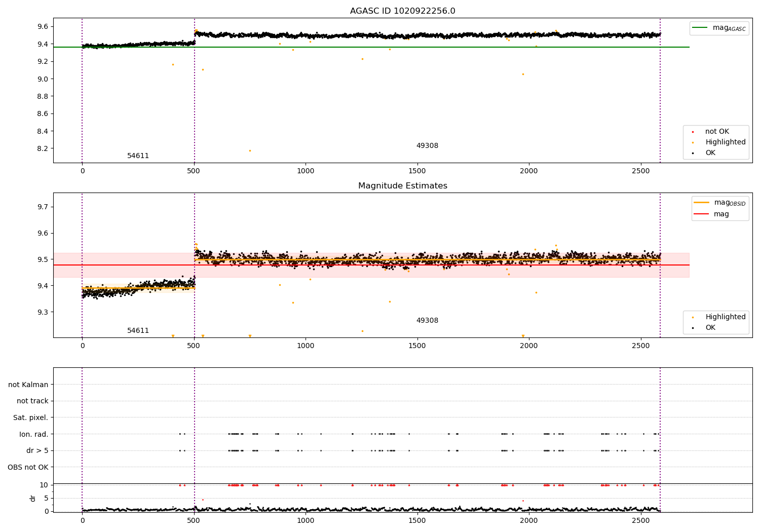Click the 9.2 y-tick in the top plot

coord(44,62)
